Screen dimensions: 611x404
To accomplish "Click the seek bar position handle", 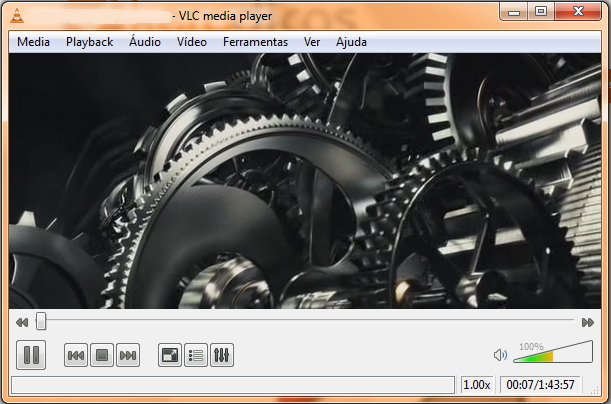I will (41, 322).
